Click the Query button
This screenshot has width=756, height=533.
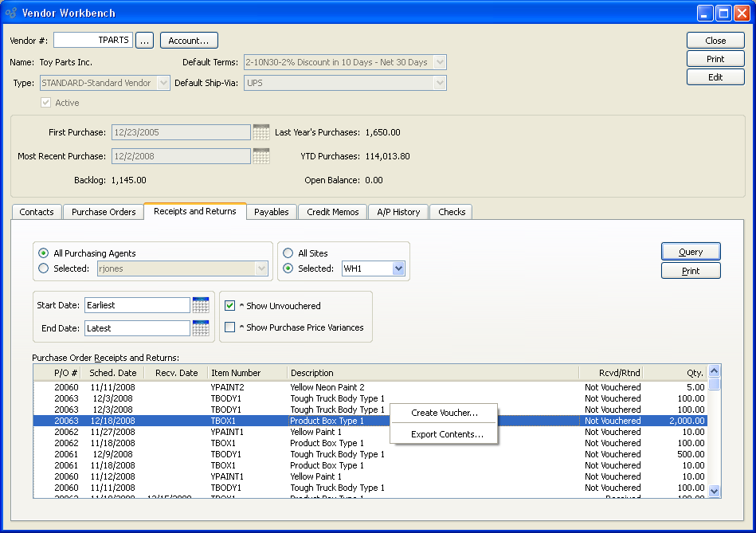pyautogui.click(x=690, y=252)
